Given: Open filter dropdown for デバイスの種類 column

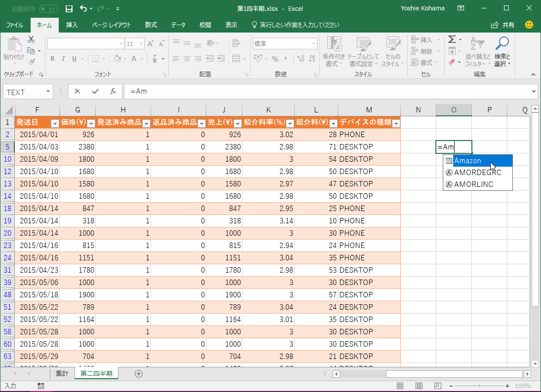Looking at the screenshot, I should [x=395, y=123].
